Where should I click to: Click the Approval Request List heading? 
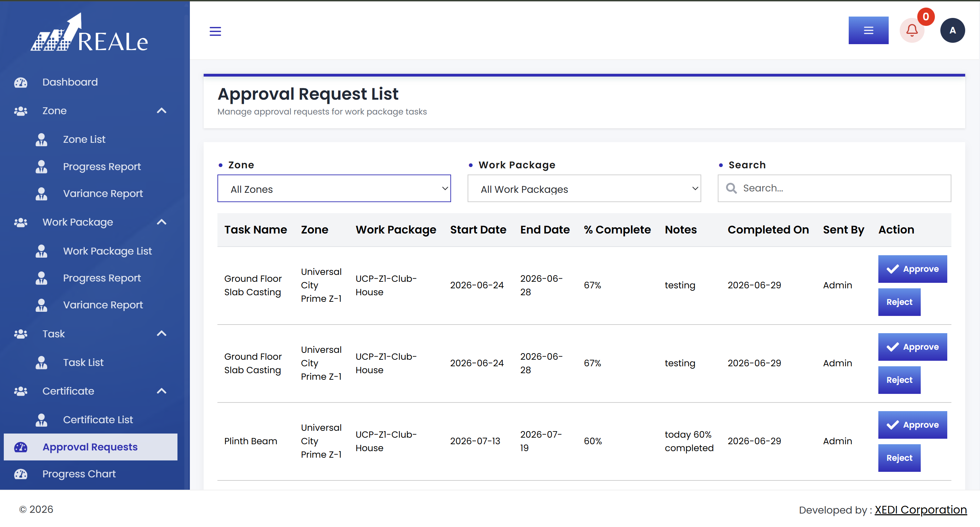tap(308, 94)
